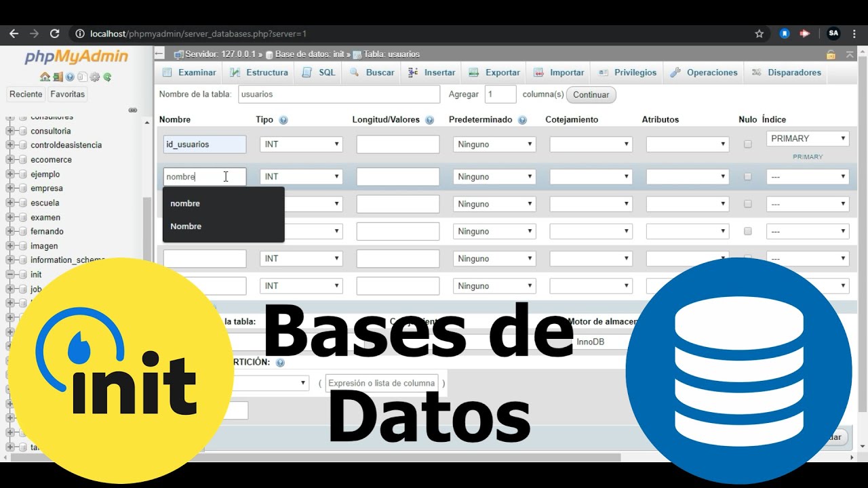Open Cotejamiento dropdown for nombre row
The height and width of the screenshot is (488, 868).
pyautogui.click(x=591, y=177)
